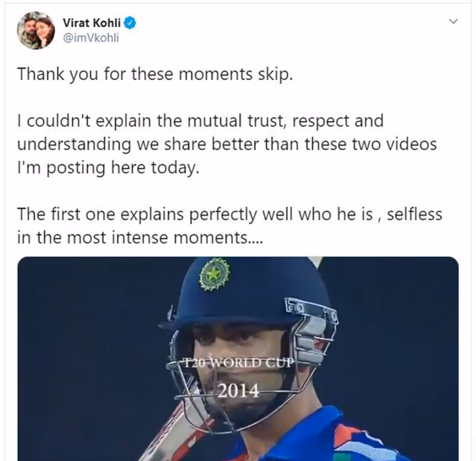Open the tweet options chevron at top right
Image resolution: width=476 pixels, height=461 pixels.
[453, 22]
